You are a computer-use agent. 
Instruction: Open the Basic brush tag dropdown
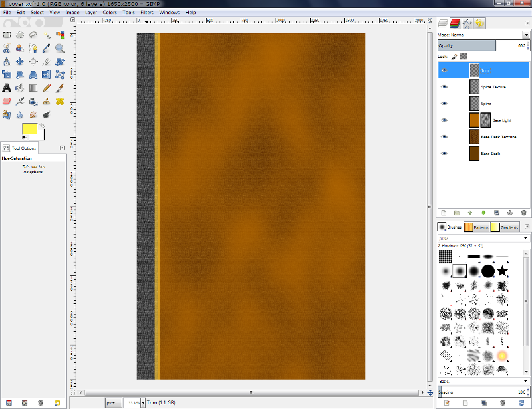click(525, 381)
